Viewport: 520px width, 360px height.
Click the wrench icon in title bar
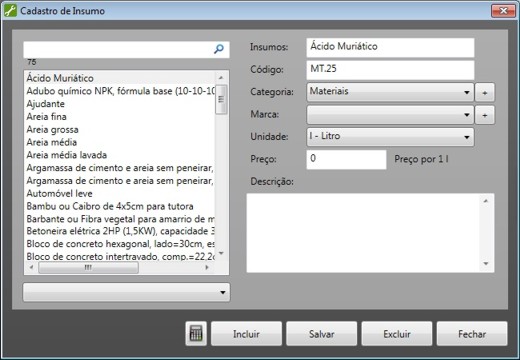pos(10,11)
